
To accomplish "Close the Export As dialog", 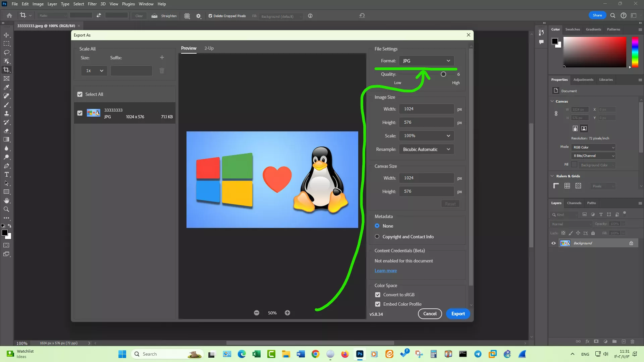I will point(469,35).
